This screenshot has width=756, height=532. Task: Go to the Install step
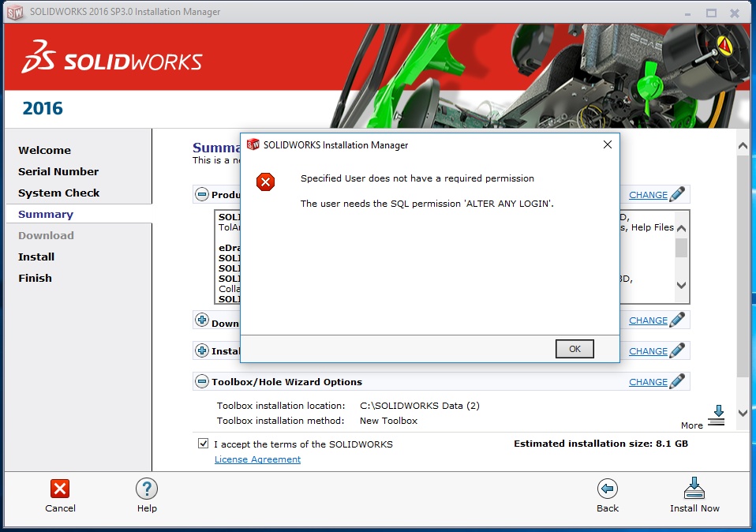click(36, 257)
